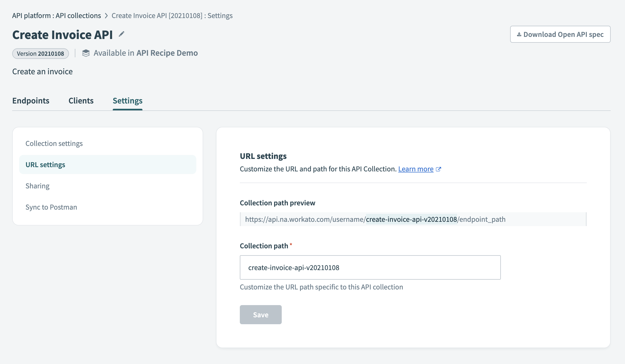The width and height of the screenshot is (625, 364).
Task: Click the pencil icon to rename Create Invoice API
Action: [121, 34]
